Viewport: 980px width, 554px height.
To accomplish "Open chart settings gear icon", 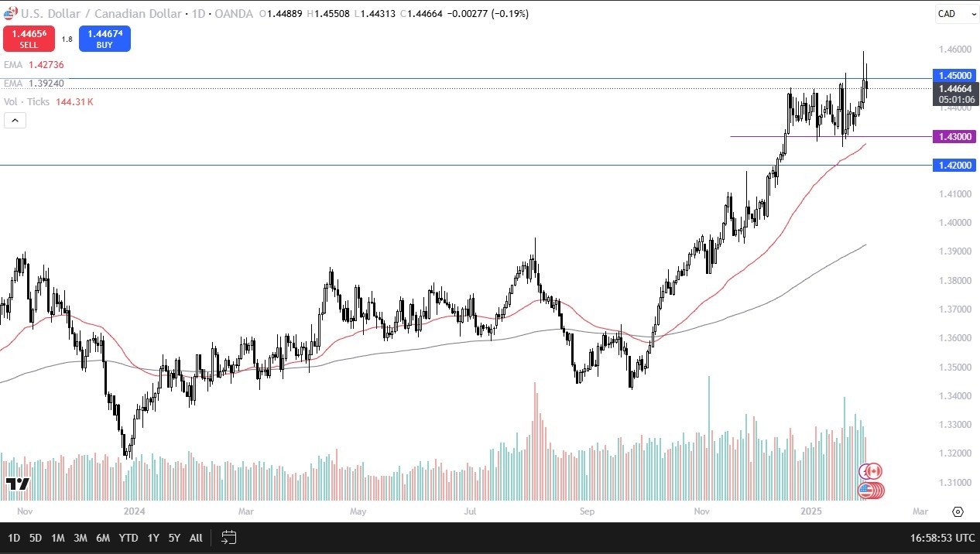I will [958, 512].
